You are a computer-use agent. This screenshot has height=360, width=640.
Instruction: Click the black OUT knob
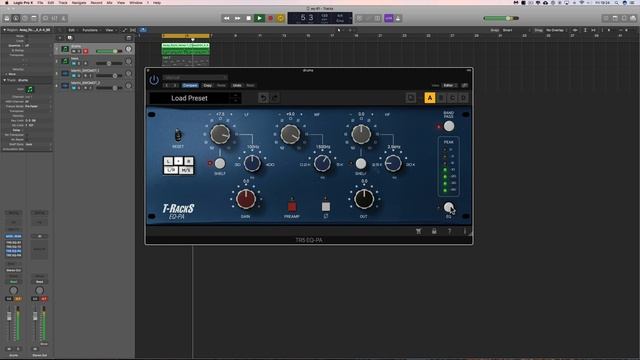coord(364,199)
